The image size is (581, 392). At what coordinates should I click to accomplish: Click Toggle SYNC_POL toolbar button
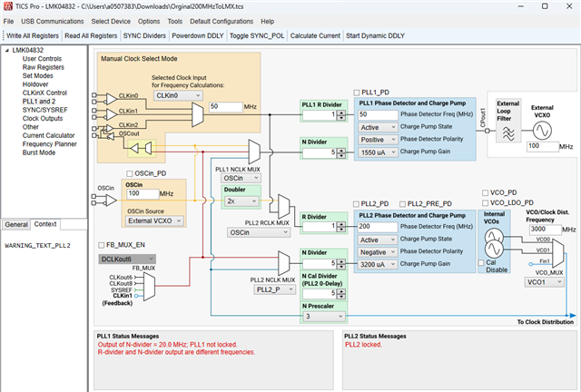257,36
